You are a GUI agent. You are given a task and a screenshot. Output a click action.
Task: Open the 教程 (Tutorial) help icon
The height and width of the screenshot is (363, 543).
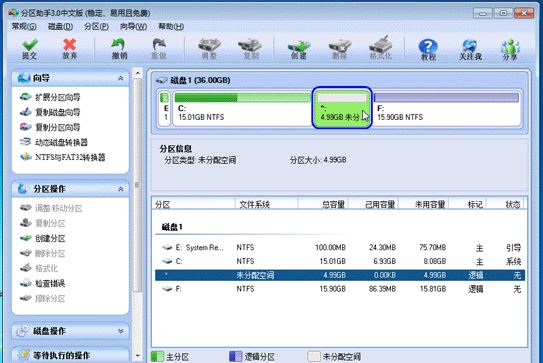point(428,50)
